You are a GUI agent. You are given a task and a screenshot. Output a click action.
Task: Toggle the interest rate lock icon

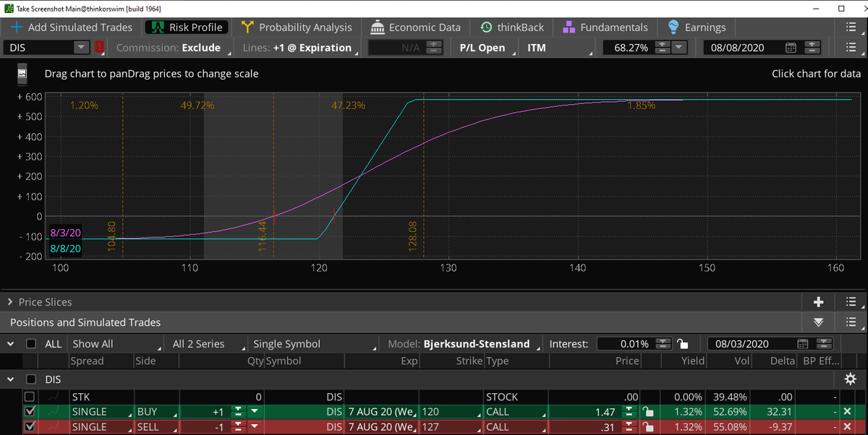[x=683, y=344]
